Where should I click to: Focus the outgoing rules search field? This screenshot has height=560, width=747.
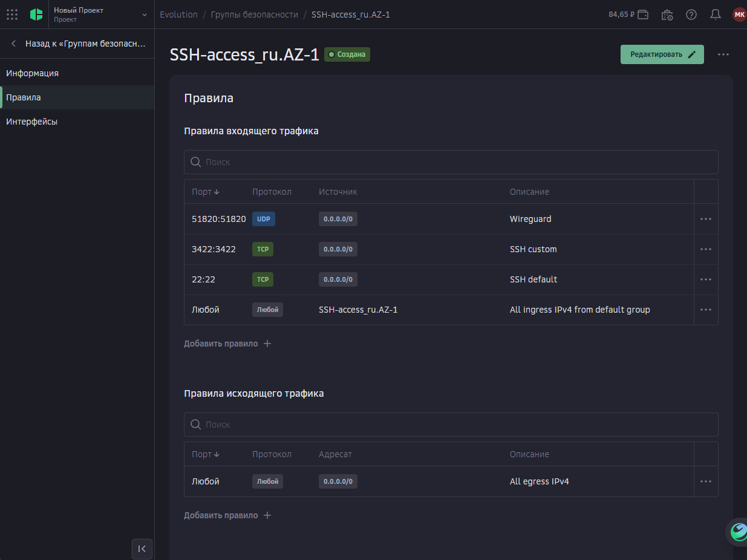click(451, 425)
